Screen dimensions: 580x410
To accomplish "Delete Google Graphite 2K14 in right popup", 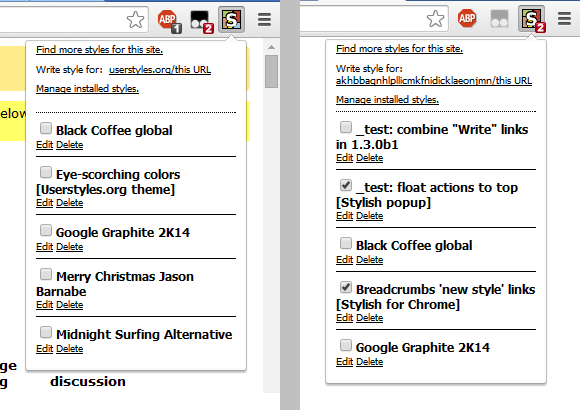I will (370, 362).
